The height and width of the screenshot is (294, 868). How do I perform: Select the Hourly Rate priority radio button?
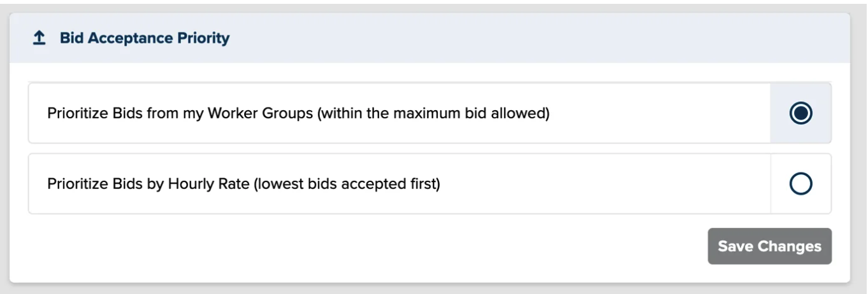click(x=800, y=184)
